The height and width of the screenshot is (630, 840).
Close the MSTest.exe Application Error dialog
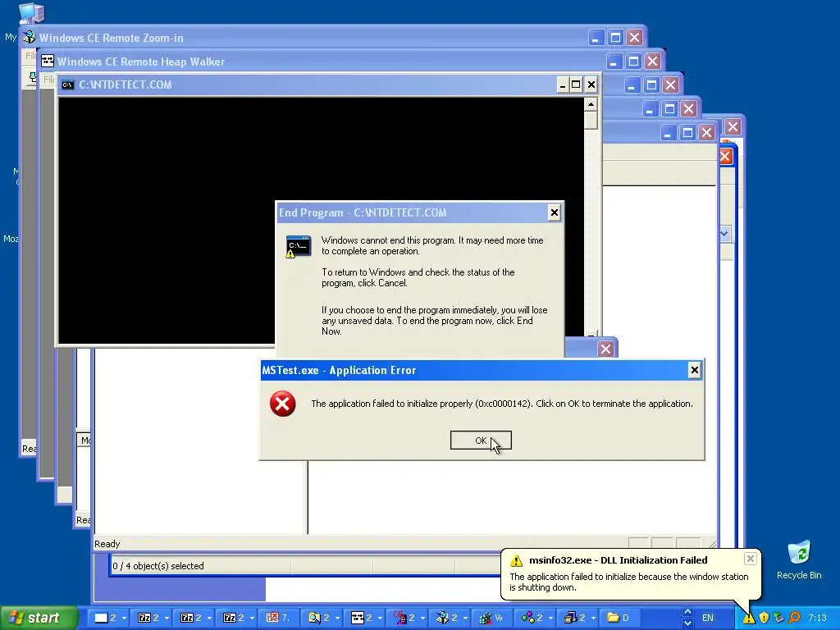[694, 370]
